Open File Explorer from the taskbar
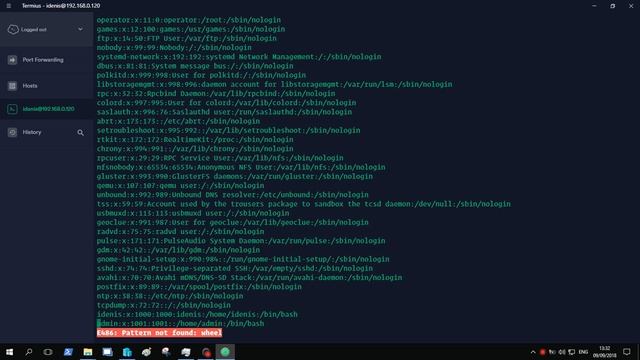The height and width of the screenshot is (360, 640). (88, 352)
